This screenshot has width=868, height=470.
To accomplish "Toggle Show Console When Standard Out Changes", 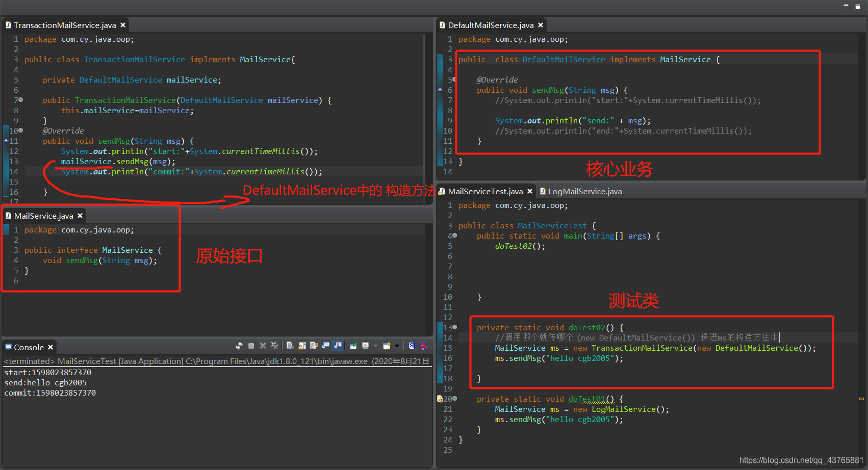I will (x=325, y=346).
